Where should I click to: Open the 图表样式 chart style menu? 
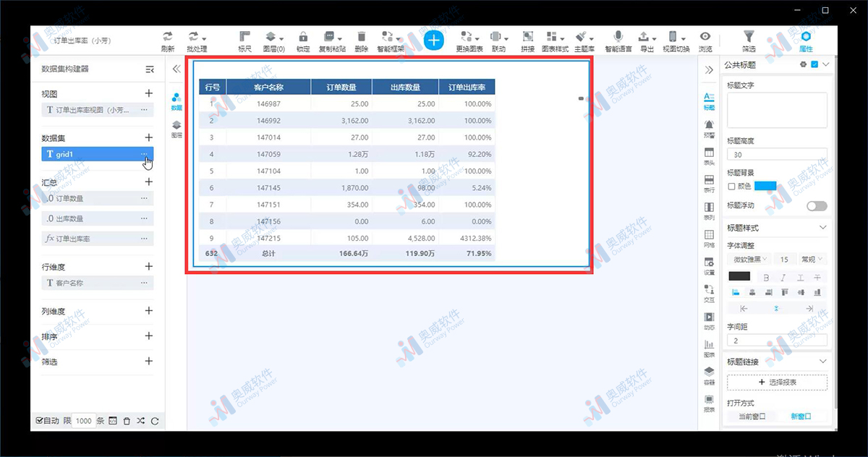tap(556, 41)
